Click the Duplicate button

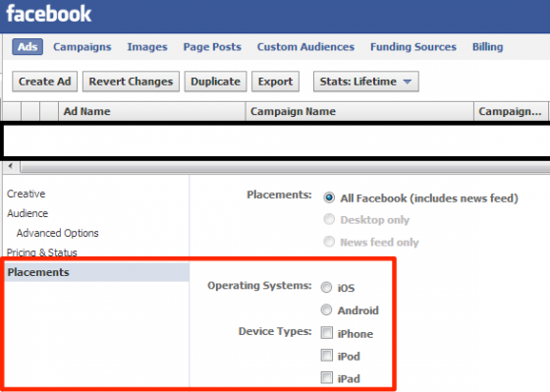tap(215, 82)
